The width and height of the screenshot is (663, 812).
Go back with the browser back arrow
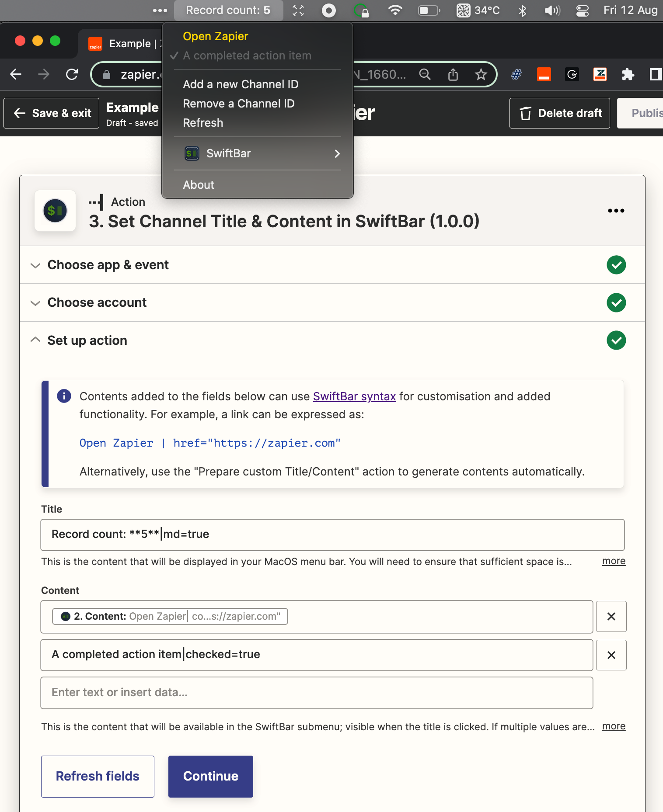16,74
